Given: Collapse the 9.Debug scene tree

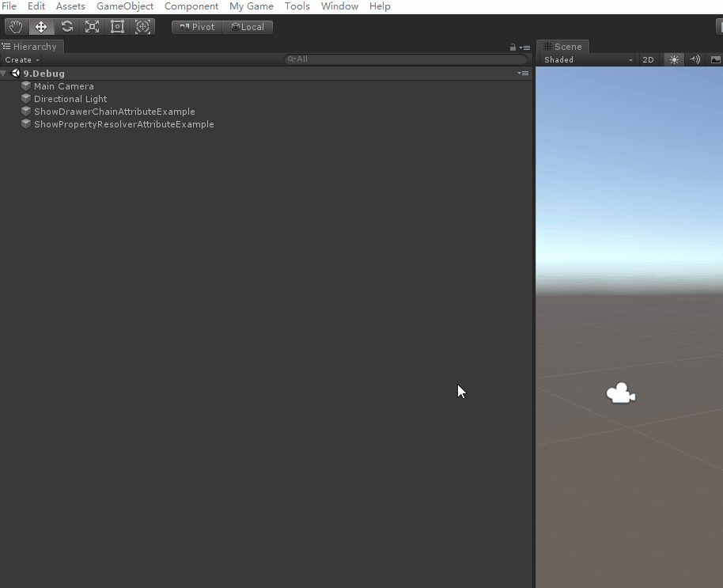Looking at the screenshot, I should click(x=5, y=74).
